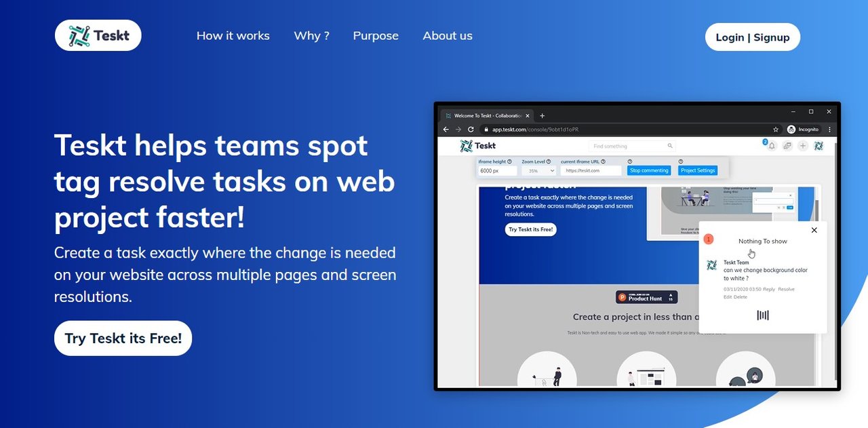Click the Stop commenting button
Viewport: 868px width, 428px height.
pyautogui.click(x=649, y=170)
